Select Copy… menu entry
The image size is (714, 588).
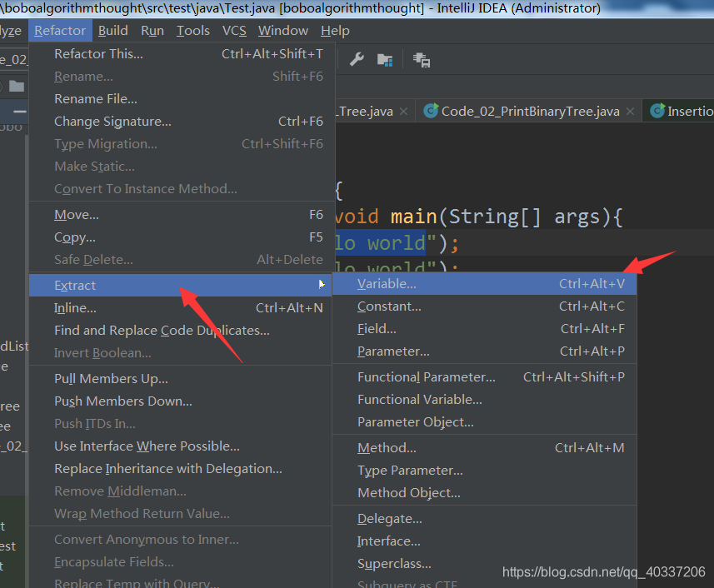pyautogui.click(x=182, y=237)
